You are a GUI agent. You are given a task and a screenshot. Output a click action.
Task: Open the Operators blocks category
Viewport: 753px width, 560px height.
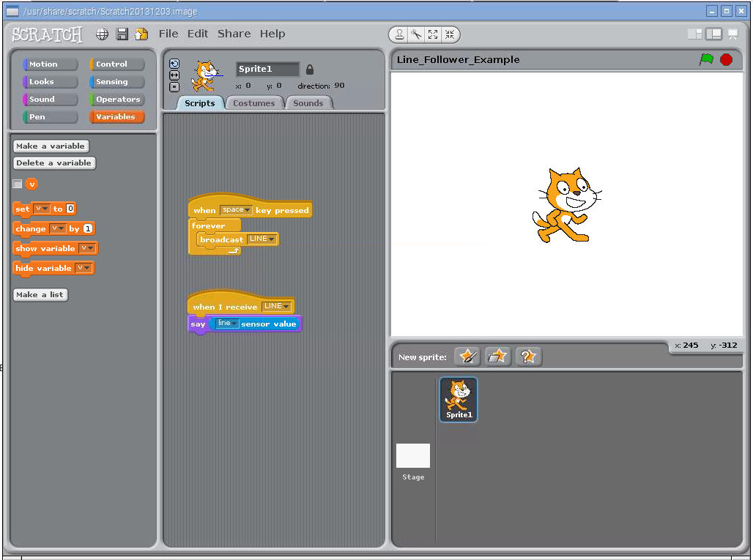pos(116,99)
